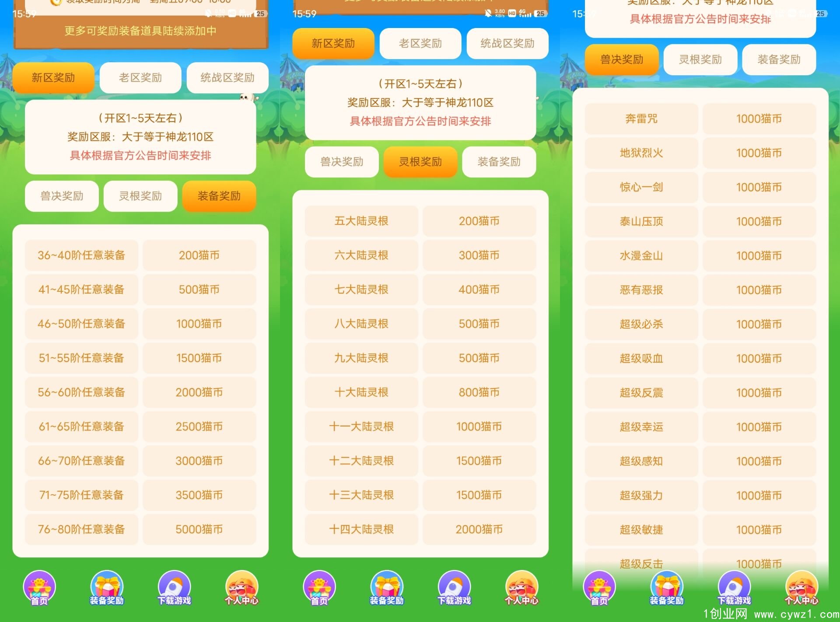Screen dimensions: 840x622
Task: Tap the 66~70阶任意装备 cell
Action: click(x=81, y=461)
